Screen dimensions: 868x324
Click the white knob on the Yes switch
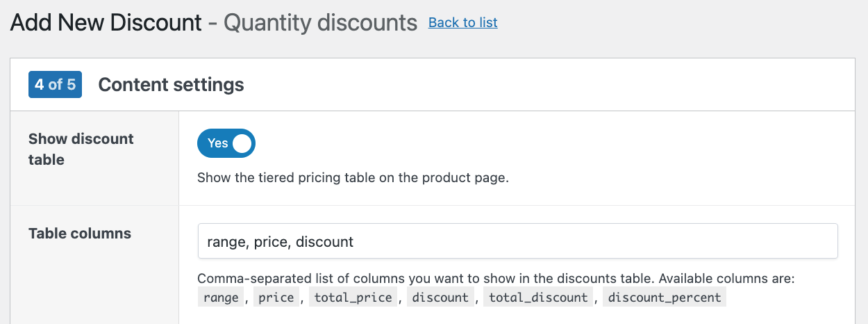click(242, 143)
